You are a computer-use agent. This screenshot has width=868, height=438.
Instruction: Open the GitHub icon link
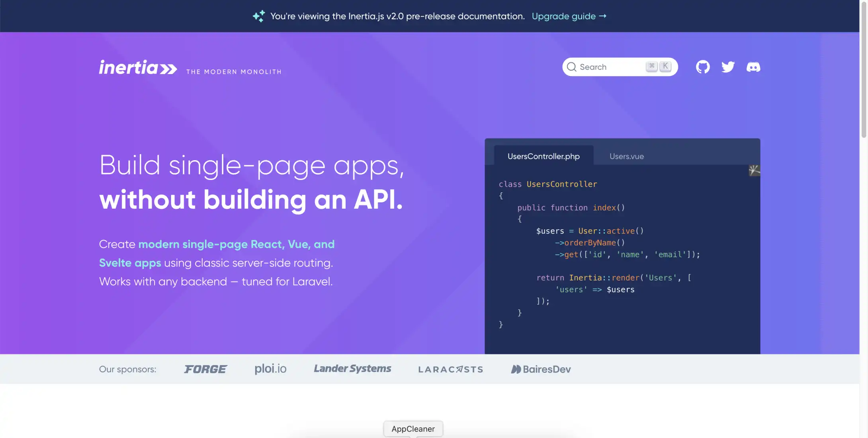pos(703,67)
